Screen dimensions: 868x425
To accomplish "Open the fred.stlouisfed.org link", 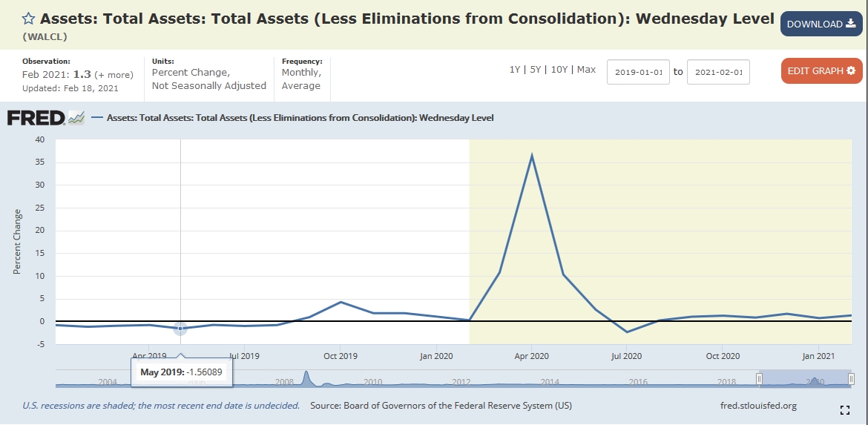I will (x=758, y=406).
